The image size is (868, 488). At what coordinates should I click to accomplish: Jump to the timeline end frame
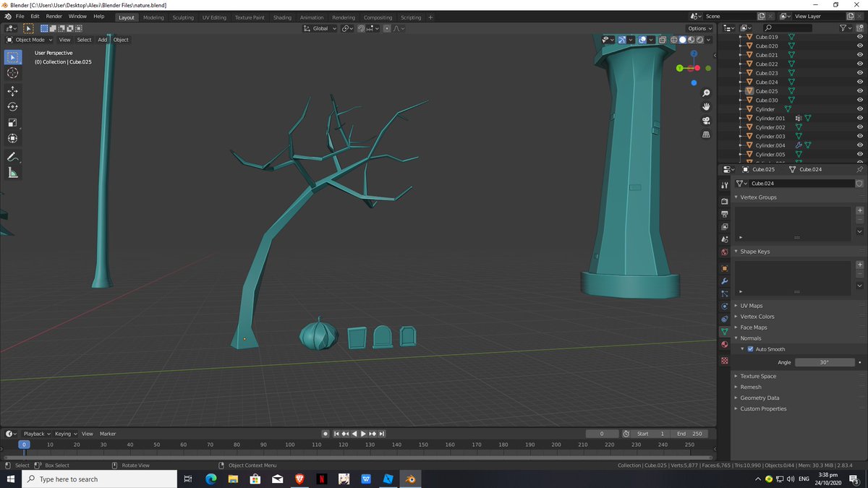point(380,434)
